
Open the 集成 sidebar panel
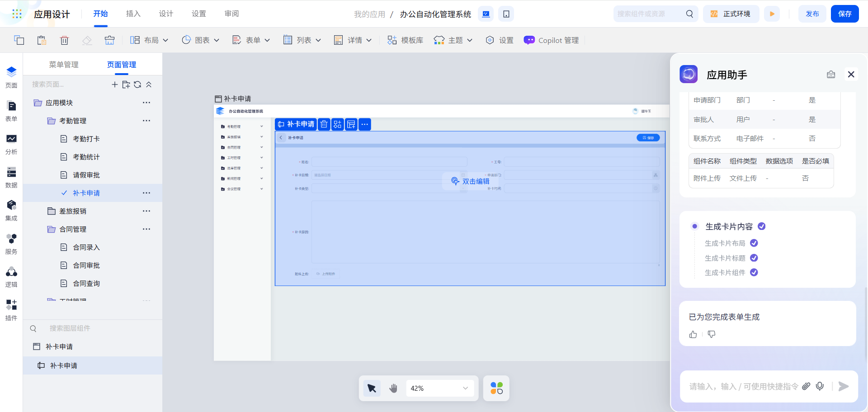(11, 210)
